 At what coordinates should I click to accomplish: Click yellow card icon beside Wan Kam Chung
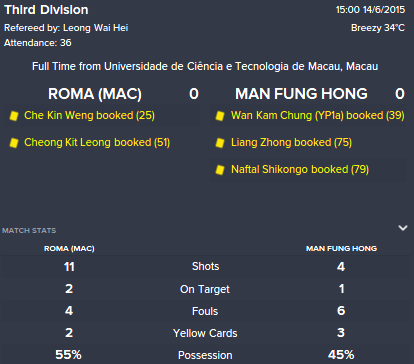point(220,116)
